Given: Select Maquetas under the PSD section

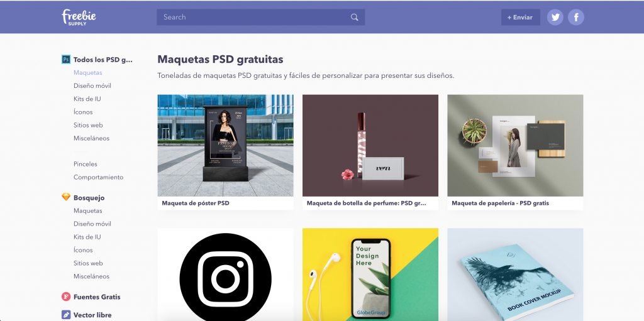Looking at the screenshot, I should (88, 73).
